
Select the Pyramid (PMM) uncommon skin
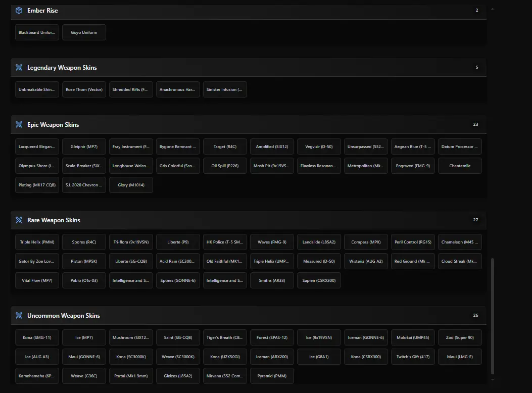(x=272, y=376)
